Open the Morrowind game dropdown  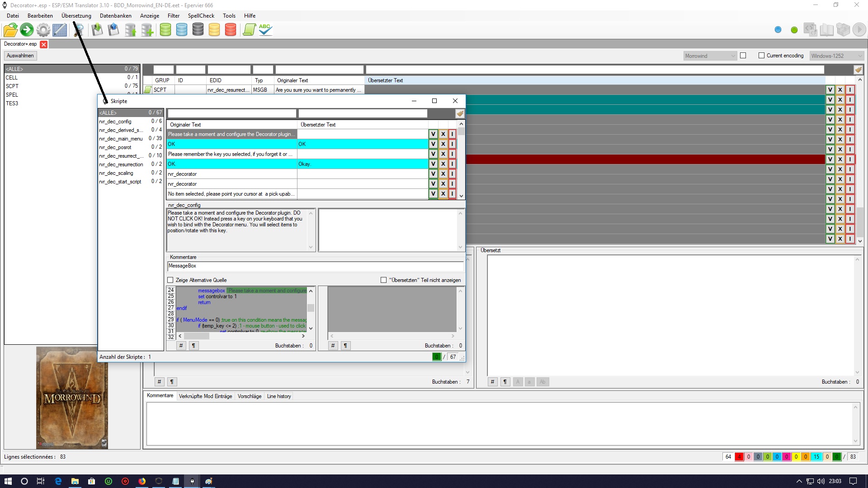click(x=710, y=56)
